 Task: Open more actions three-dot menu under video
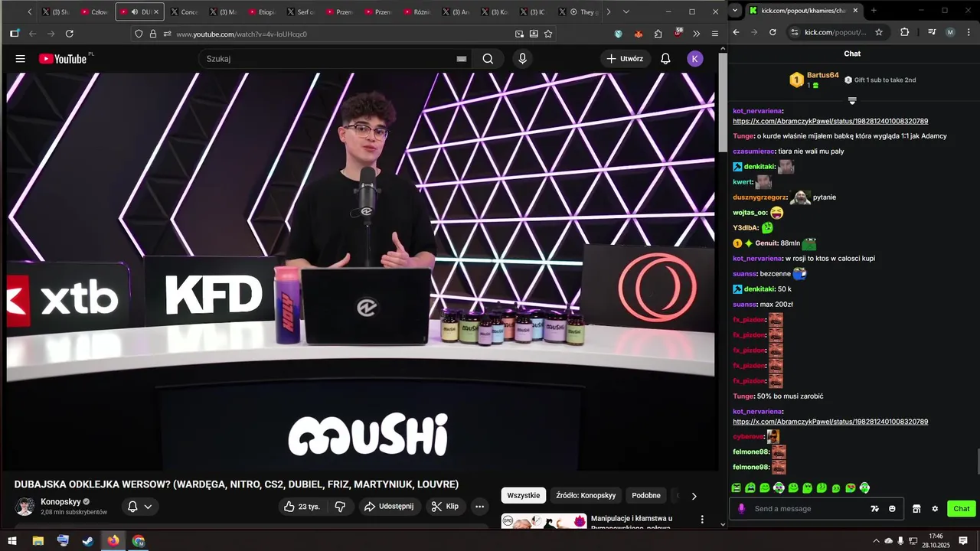[479, 507]
